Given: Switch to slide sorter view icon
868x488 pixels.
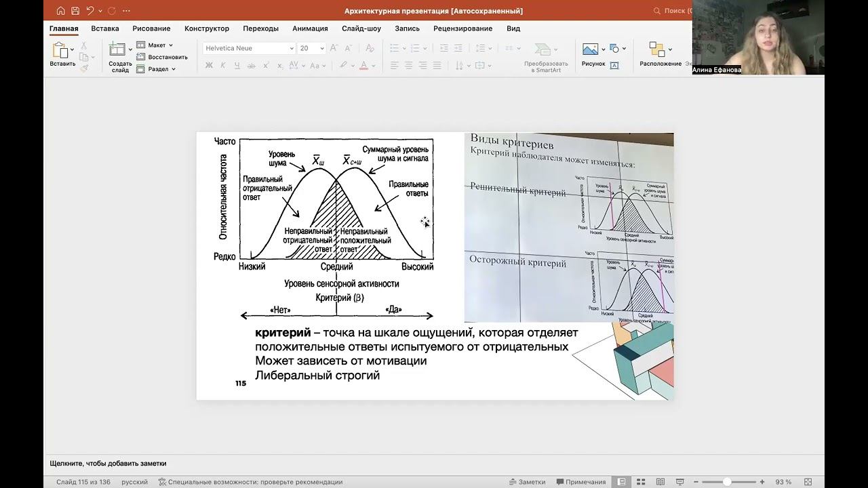Looking at the screenshot, I should [x=641, y=482].
